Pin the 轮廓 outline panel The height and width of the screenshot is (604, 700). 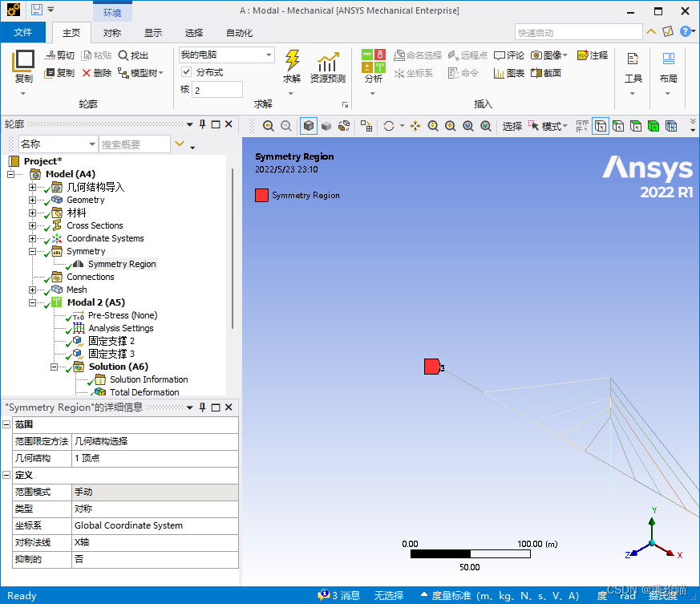click(202, 124)
